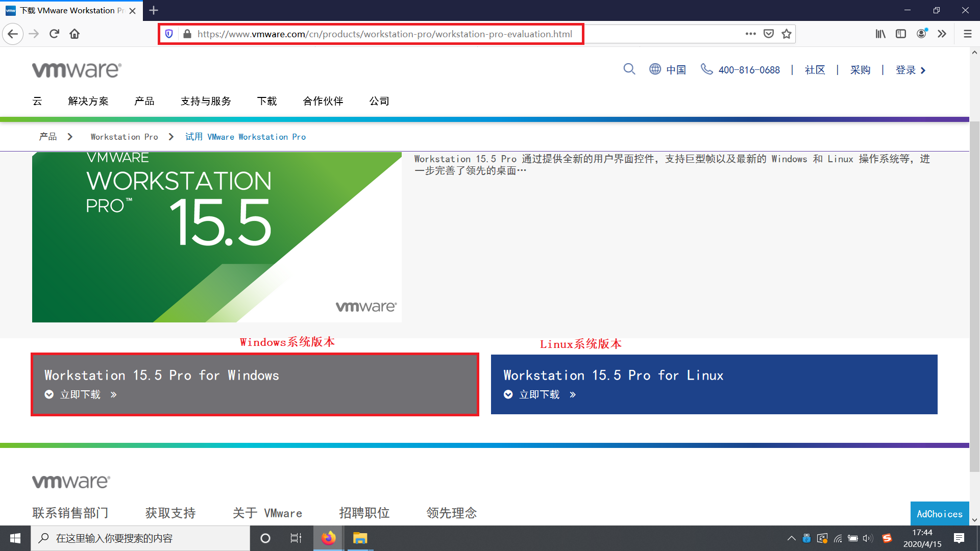The height and width of the screenshot is (551, 980).
Task: Click the VMware logo in header
Action: point(77,70)
